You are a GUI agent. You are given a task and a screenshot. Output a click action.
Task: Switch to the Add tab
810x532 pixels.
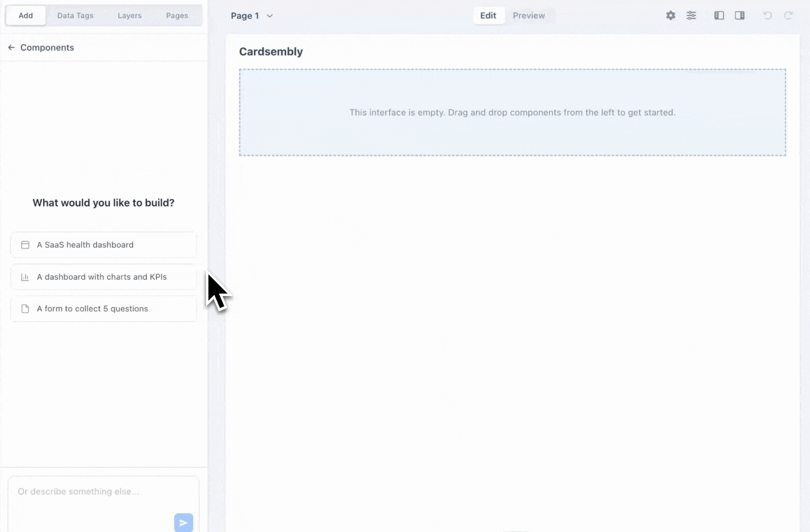click(26, 15)
